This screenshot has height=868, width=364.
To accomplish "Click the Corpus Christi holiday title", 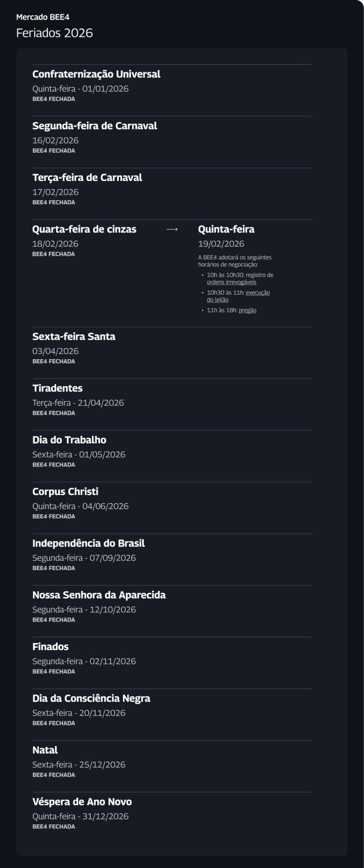I will 65,492.
